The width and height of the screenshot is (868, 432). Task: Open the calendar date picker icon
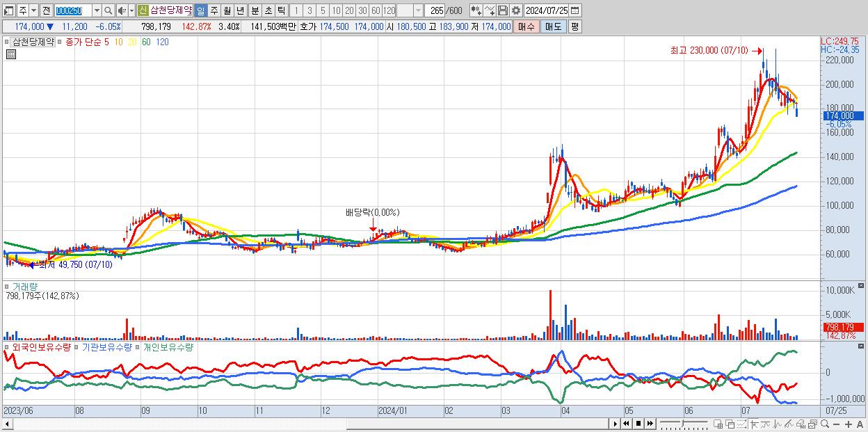pos(576,10)
